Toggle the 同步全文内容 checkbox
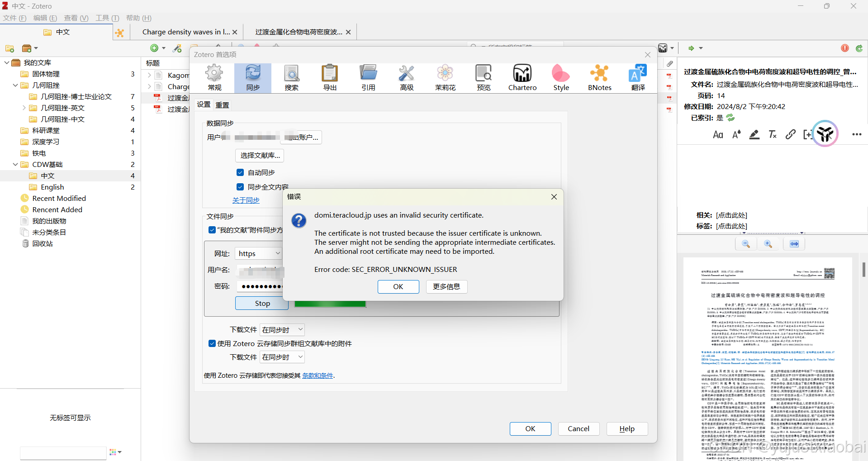The height and width of the screenshot is (461, 868). tap(240, 187)
